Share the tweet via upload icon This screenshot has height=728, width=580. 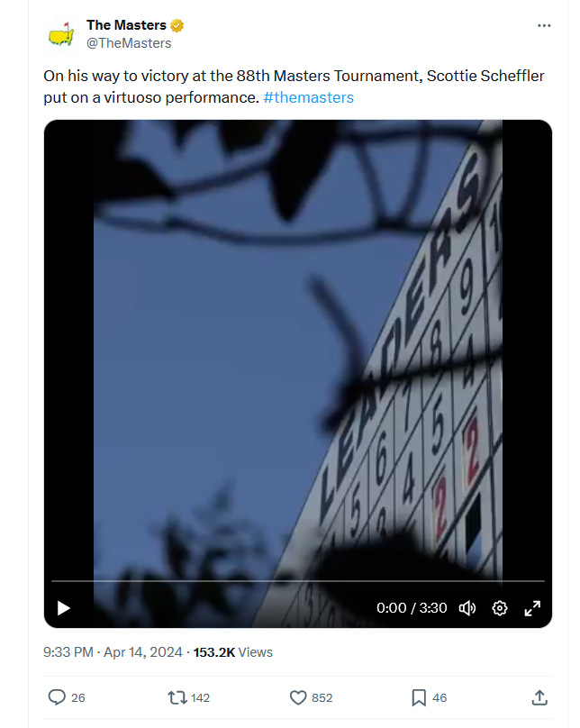click(539, 697)
